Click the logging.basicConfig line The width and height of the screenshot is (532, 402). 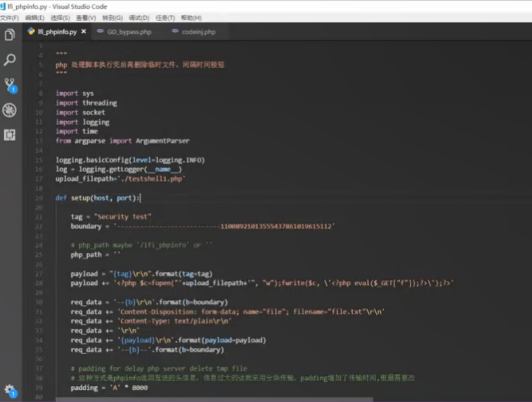pyautogui.click(x=130, y=160)
